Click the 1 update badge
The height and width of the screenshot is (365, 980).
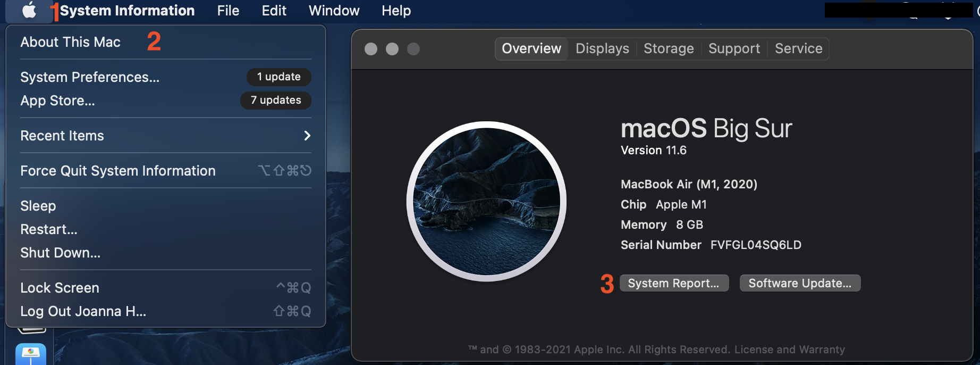tap(278, 77)
